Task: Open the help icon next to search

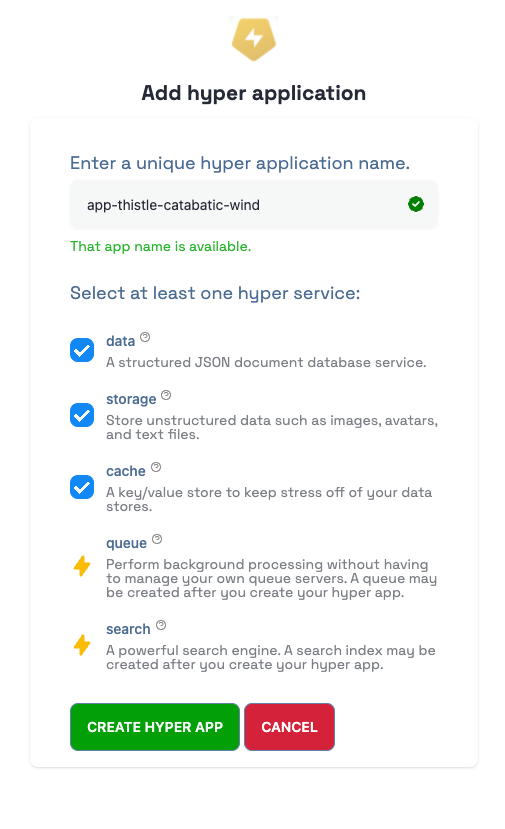Action: click(161, 625)
